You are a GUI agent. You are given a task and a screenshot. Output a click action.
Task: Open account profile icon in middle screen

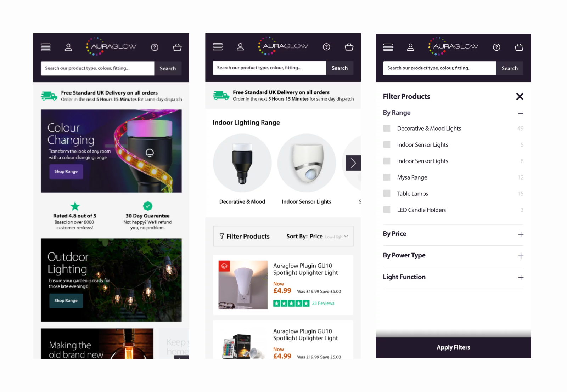240,47
